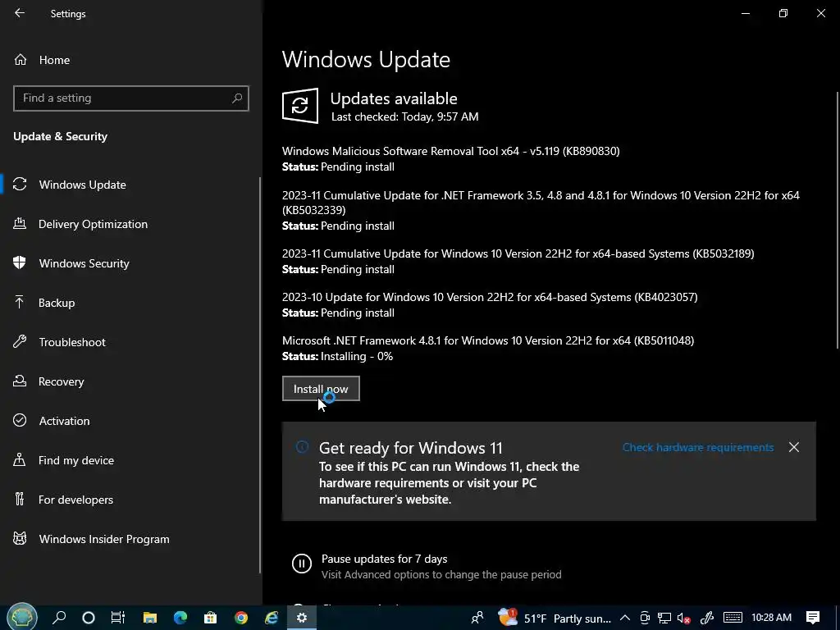Show hidden tray icons chevron

click(624, 618)
